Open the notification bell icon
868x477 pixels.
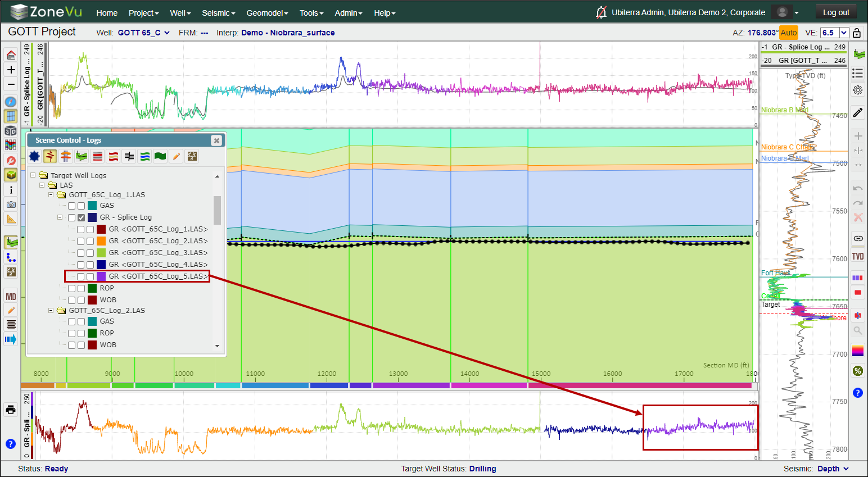[601, 12]
